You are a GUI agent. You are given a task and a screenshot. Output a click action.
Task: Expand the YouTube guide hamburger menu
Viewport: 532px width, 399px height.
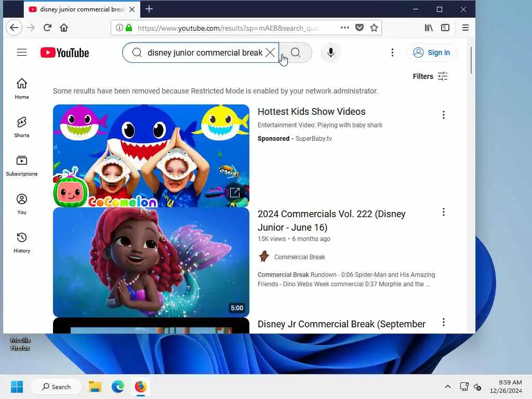pos(22,52)
